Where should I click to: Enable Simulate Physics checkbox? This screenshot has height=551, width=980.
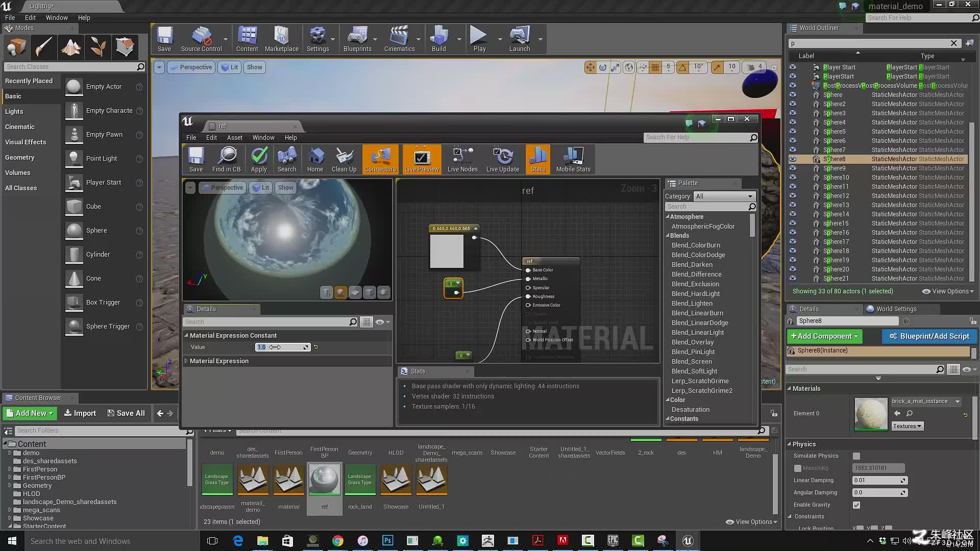856,456
